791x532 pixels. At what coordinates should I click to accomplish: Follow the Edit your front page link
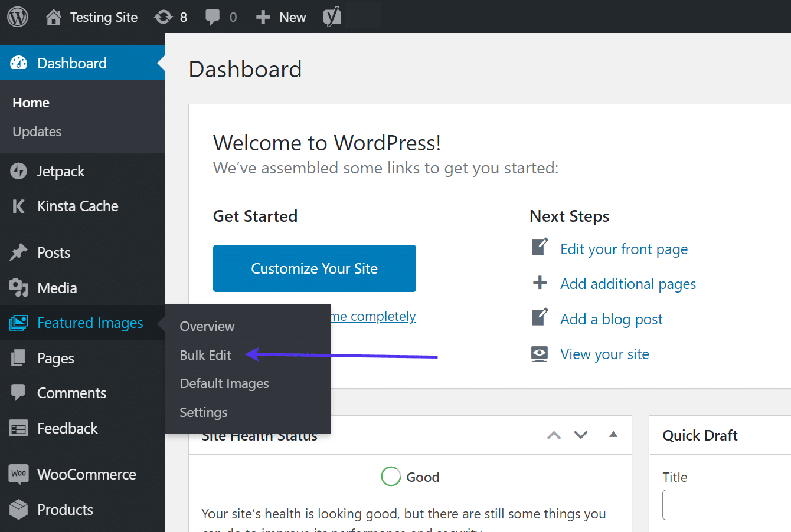[624, 249]
